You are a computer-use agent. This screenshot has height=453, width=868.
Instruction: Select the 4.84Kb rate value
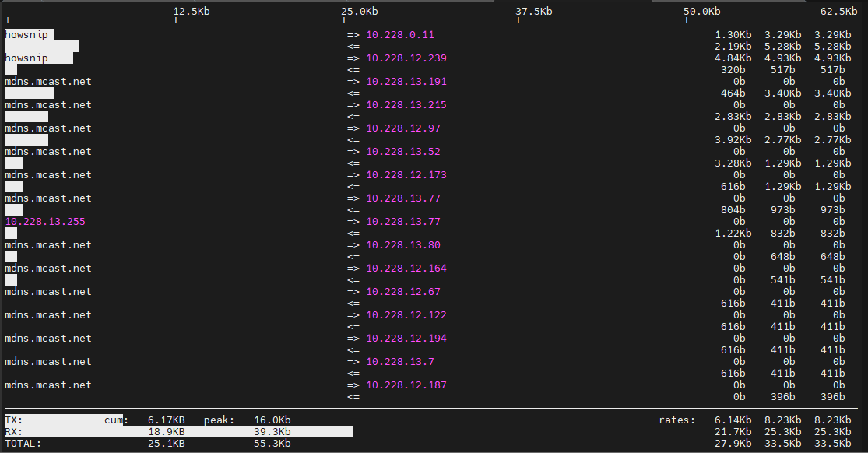click(x=733, y=58)
